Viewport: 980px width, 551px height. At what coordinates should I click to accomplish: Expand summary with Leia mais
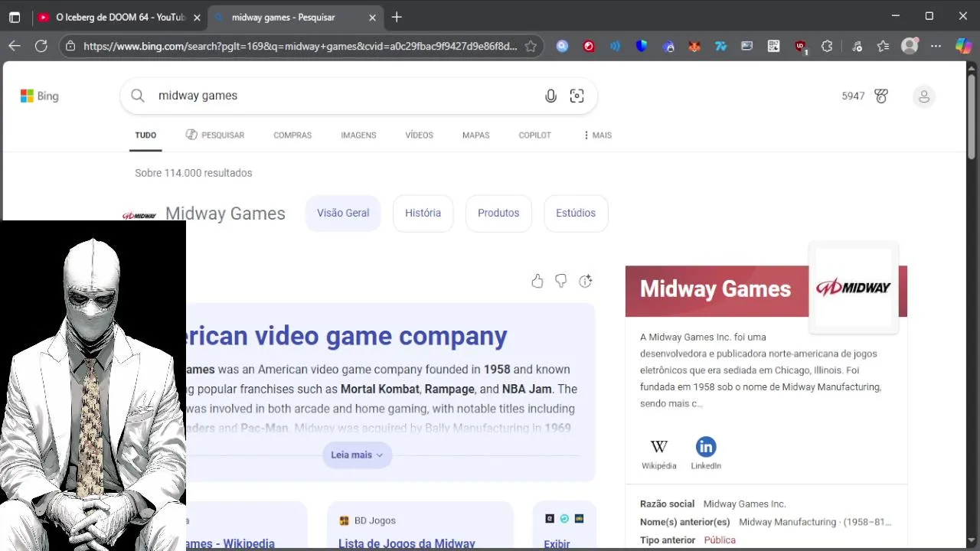coord(357,455)
